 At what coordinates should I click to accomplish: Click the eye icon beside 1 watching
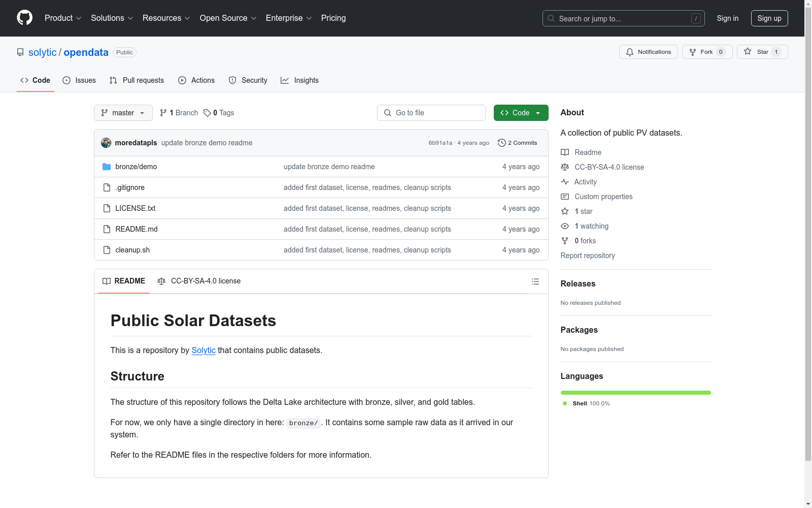coord(565,226)
